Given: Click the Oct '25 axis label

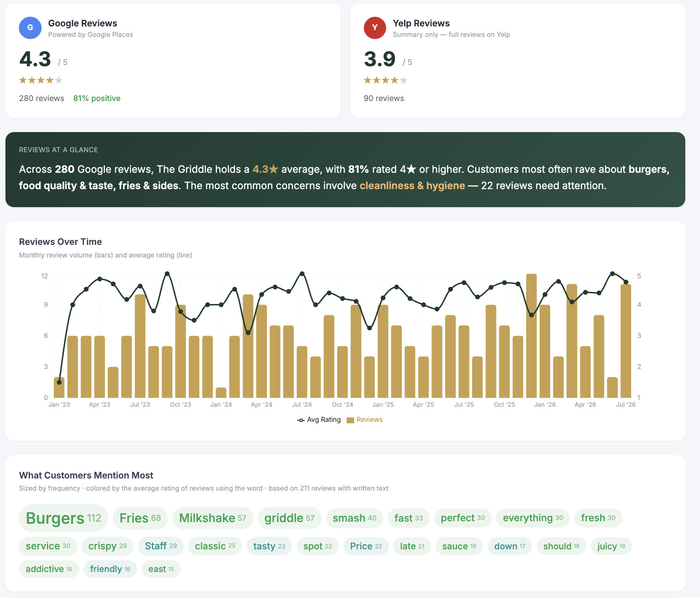Looking at the screenshot, I should [x=504, y=405].
